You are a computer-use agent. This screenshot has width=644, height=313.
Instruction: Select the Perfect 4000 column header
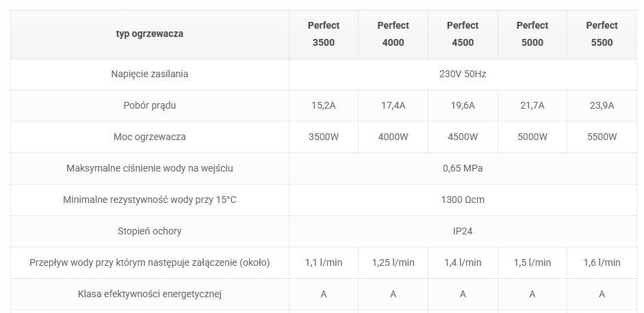pyautogui.click(x=393, y=33)
